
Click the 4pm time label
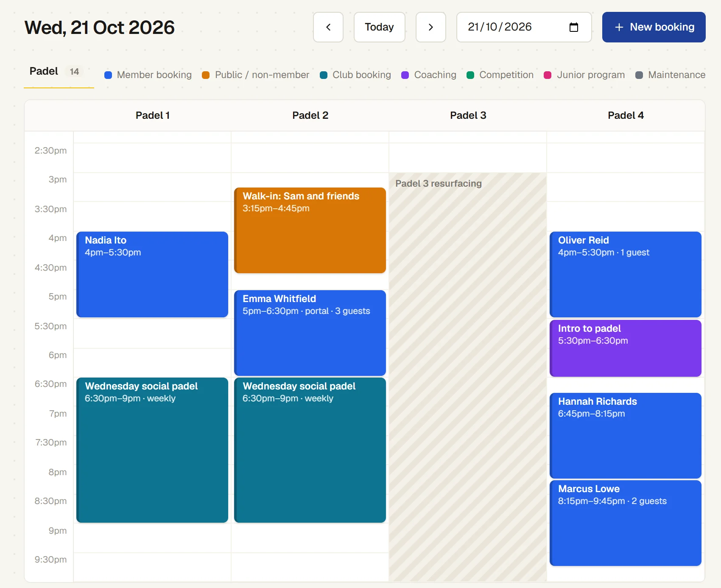[x=58, y=238]
